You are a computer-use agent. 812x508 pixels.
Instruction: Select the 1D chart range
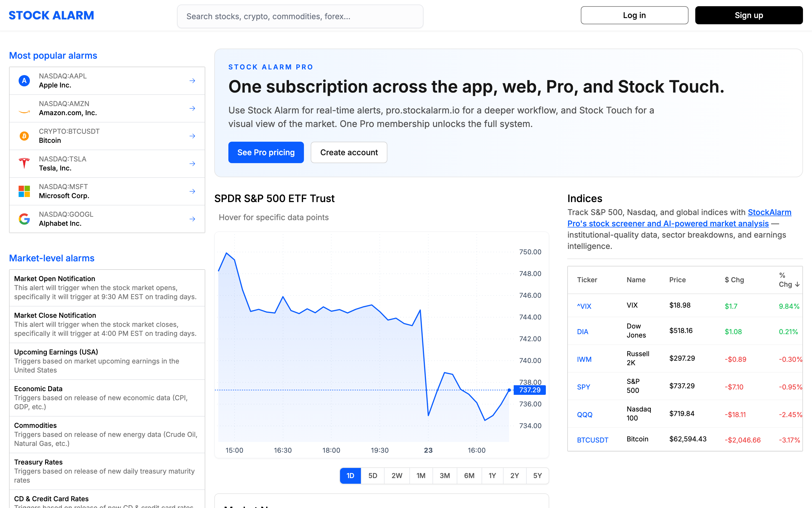350,476
